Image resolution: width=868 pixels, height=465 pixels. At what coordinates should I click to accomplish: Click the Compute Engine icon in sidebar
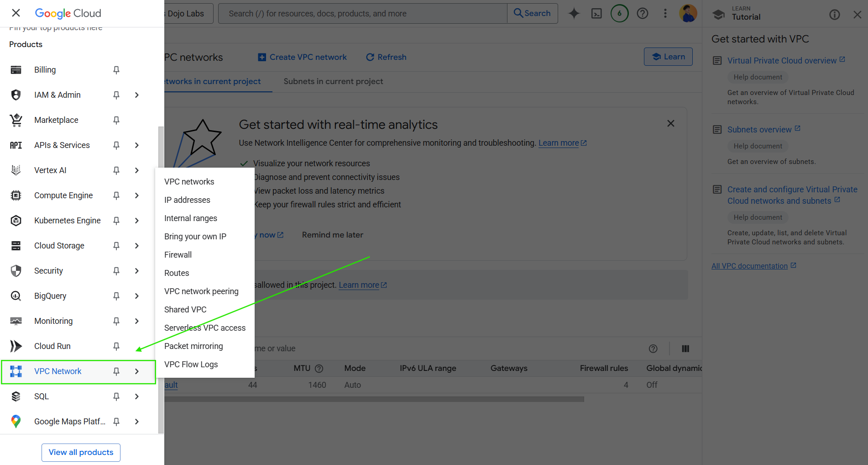[x=16, y=196]
